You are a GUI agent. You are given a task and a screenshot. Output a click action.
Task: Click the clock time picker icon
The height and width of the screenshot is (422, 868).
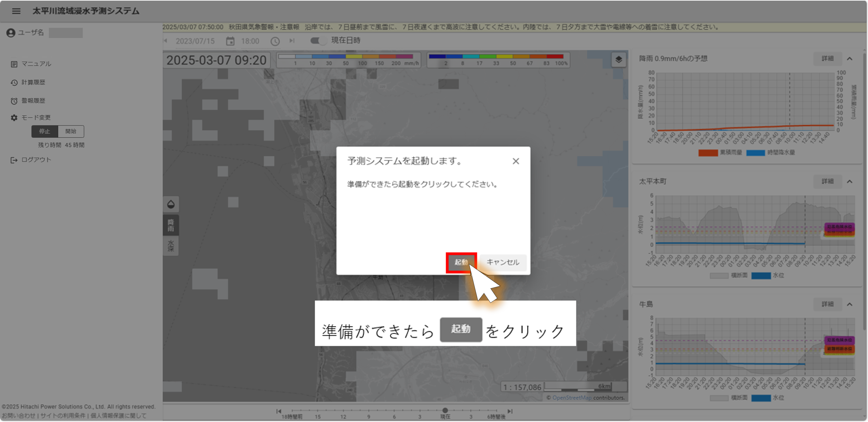[x=275, y=41]
